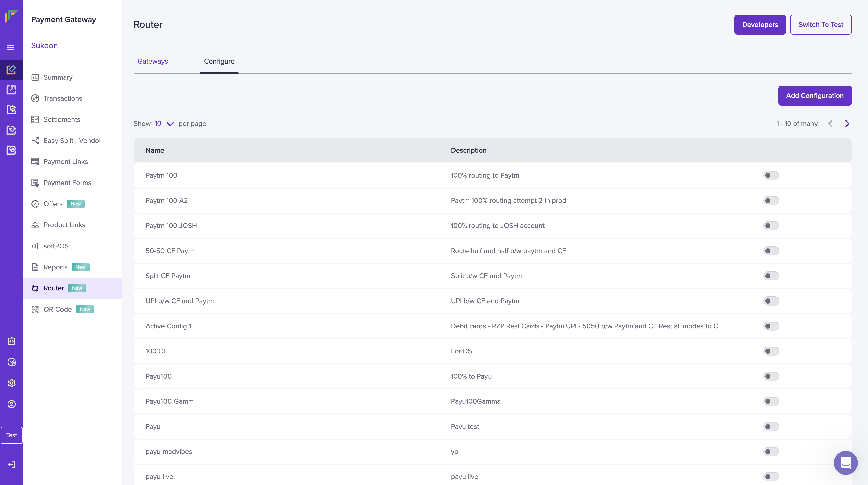
Task: Go to next page with right chevron
Action: point(847,124)
